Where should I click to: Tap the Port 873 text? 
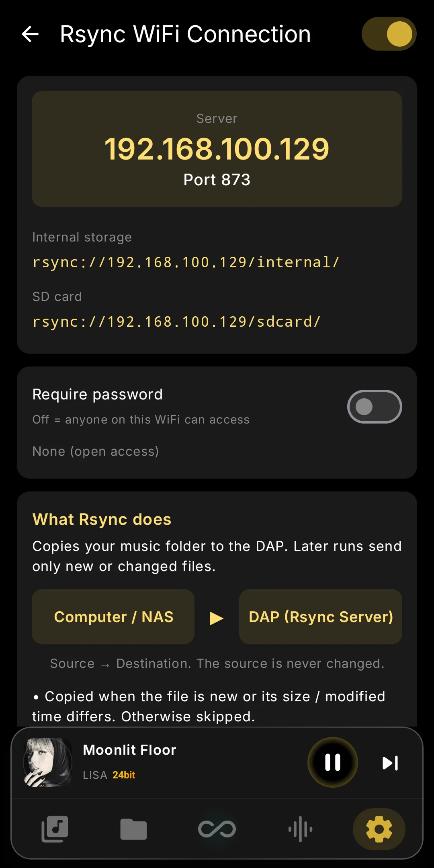(217, 180)
